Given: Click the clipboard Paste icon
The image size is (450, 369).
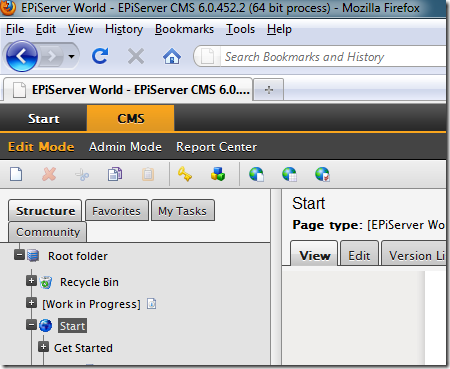Looking at the screenshot, I should click(148, 174).
